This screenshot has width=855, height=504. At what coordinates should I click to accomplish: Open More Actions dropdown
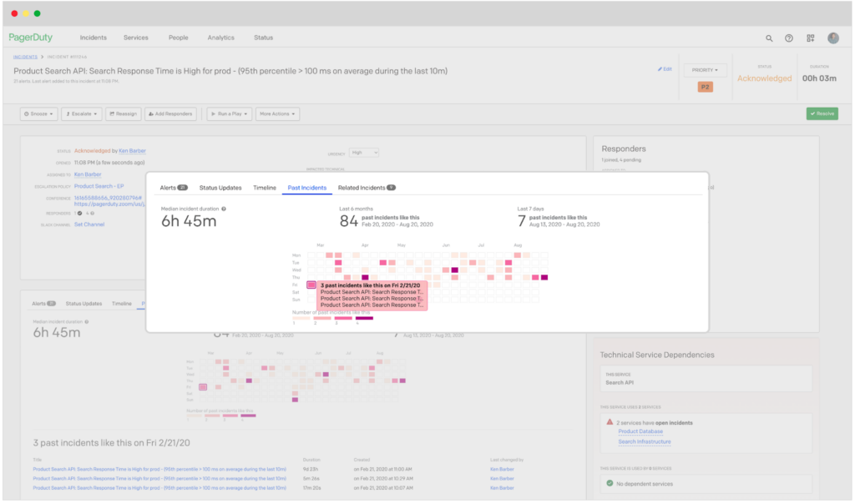277,113
